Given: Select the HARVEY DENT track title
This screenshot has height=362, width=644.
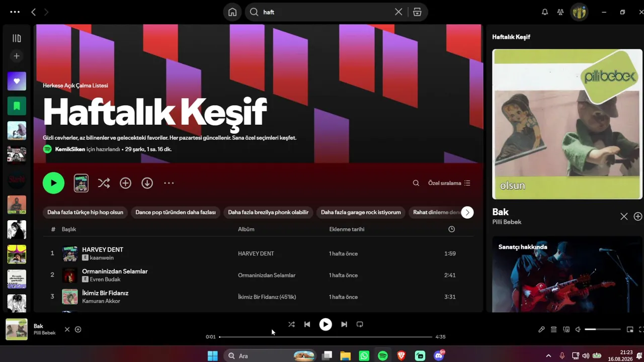Looking at the screenshot, I should click(103, 249).
